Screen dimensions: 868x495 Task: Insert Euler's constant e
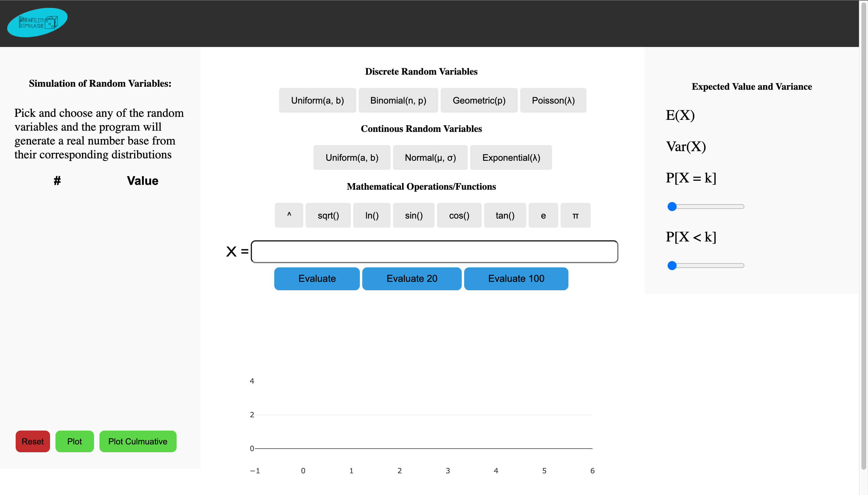(543, 215)
